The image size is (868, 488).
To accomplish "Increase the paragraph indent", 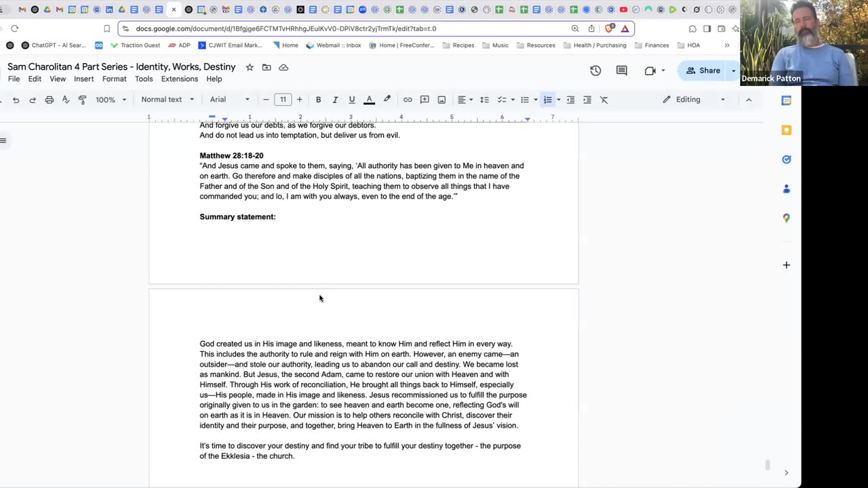I will (587, 100).
